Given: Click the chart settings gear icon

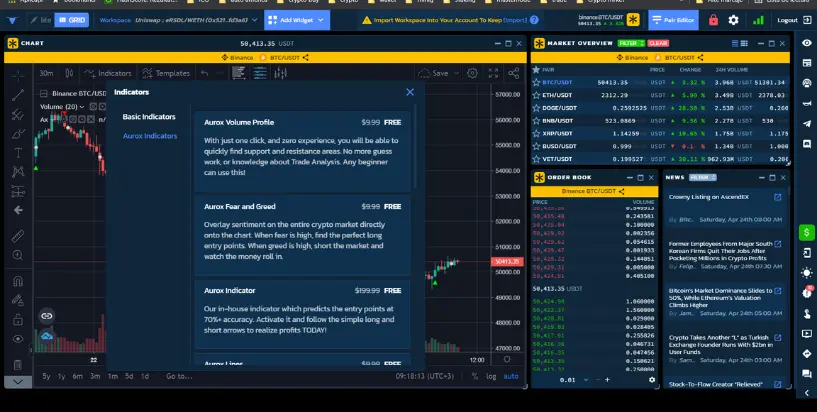Looking at the screenshot, I should tap(472, 73).
